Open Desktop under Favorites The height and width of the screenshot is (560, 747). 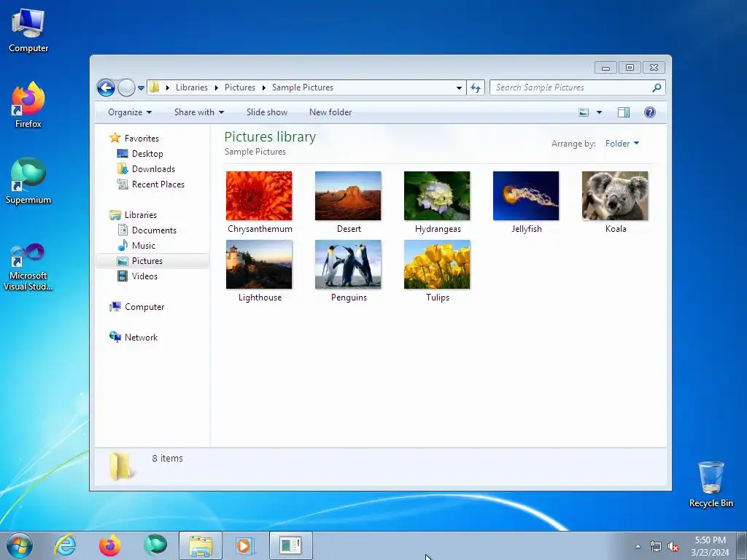pos(147,154)
